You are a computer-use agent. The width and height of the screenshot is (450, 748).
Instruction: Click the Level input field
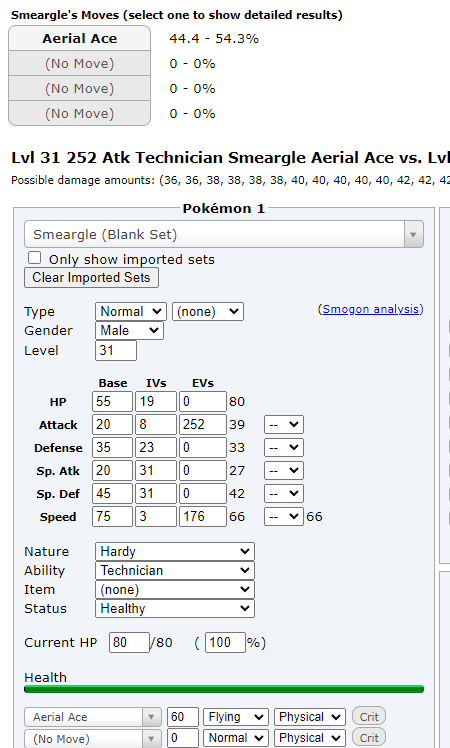click(116, 351)
